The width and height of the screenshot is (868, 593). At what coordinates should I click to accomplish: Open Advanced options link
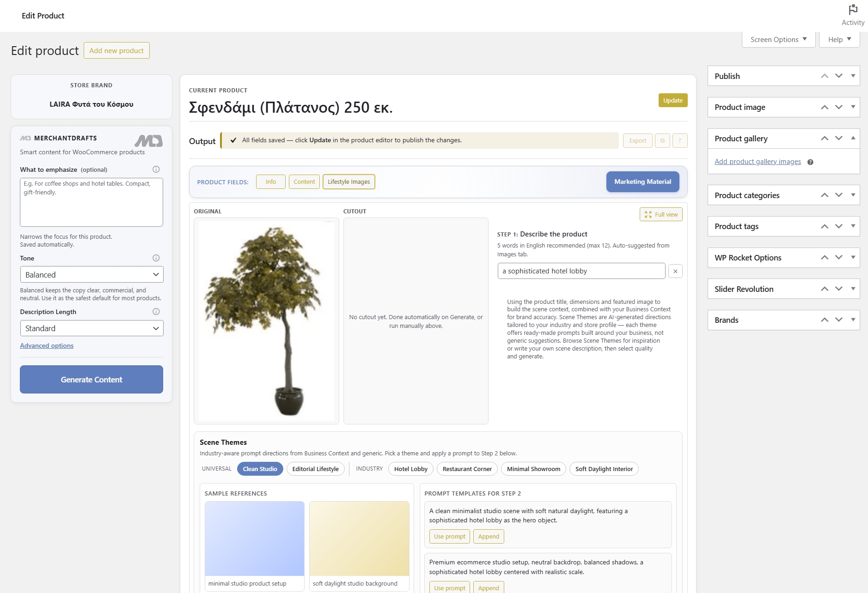pyautogui.click(x=47, y=346)
